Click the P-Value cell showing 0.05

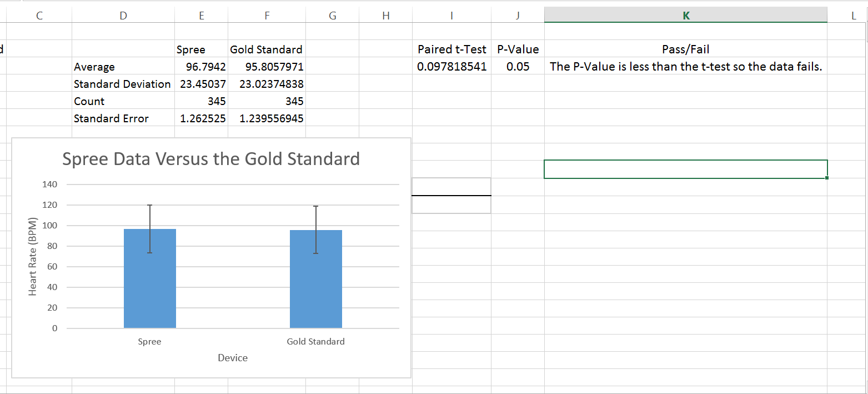pos(518,67)
